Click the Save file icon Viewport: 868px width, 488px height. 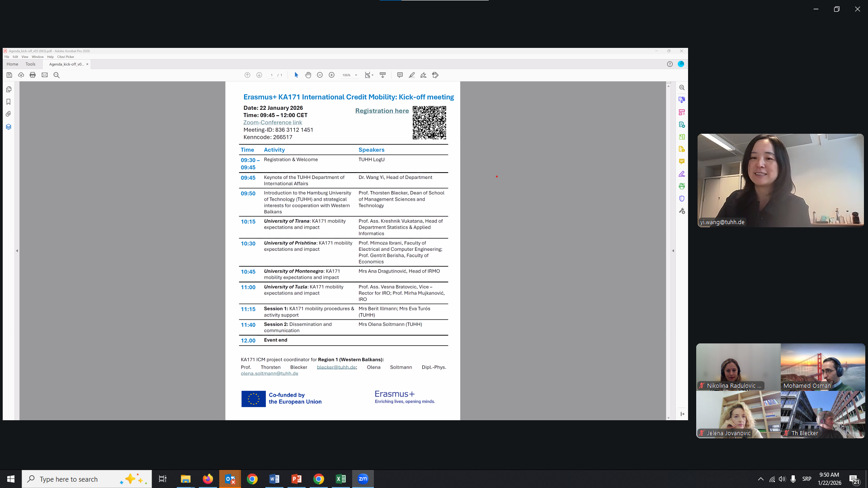pyautogui.click(x=9, y=75)
